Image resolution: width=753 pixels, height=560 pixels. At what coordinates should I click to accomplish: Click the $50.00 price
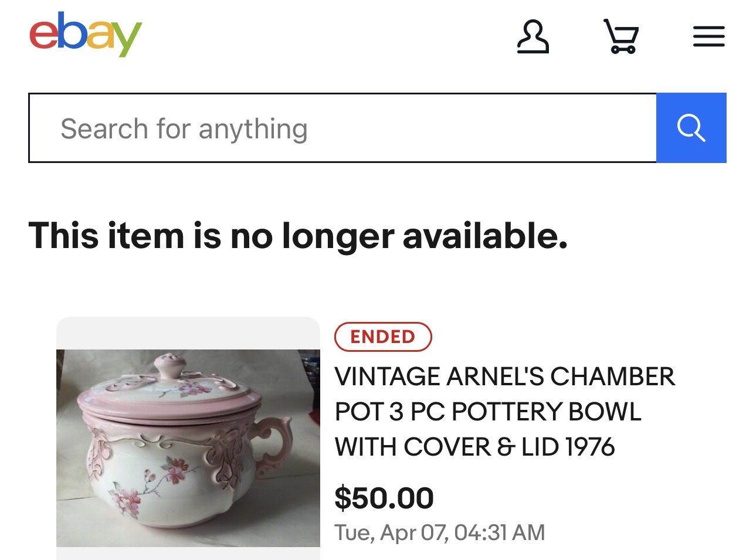point(384,498)
